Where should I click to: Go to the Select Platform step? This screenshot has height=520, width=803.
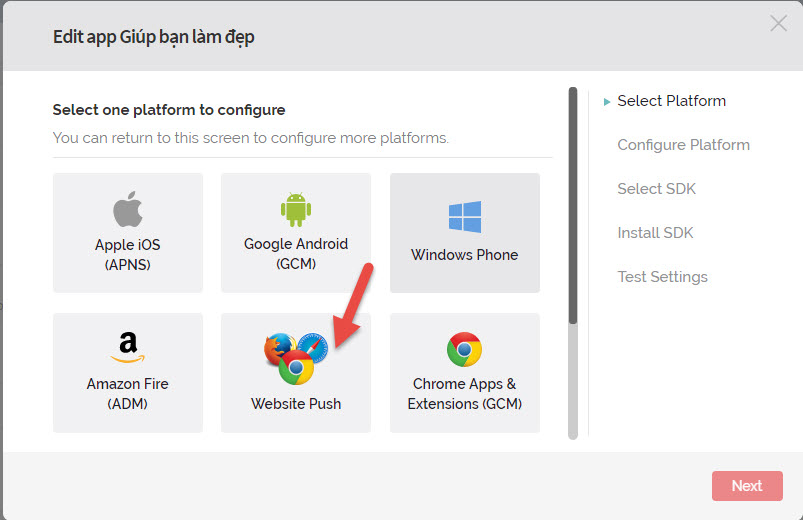pos(671,101)
